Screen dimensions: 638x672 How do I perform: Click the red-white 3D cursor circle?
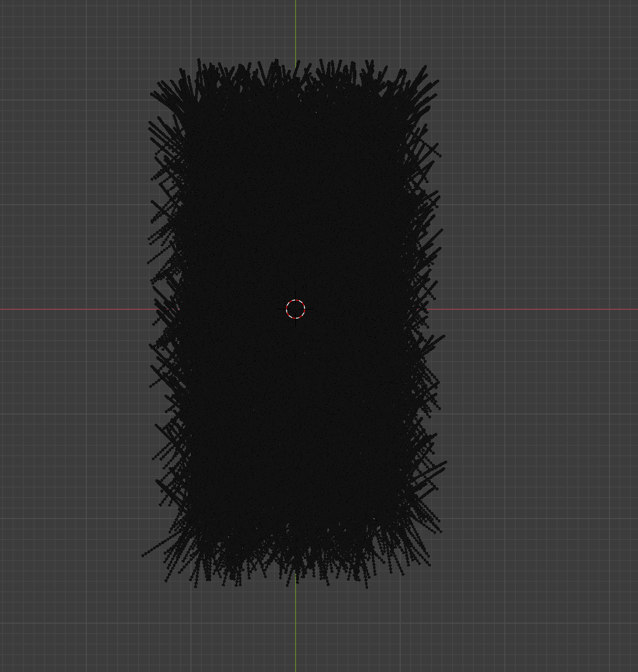click(295, 309)
